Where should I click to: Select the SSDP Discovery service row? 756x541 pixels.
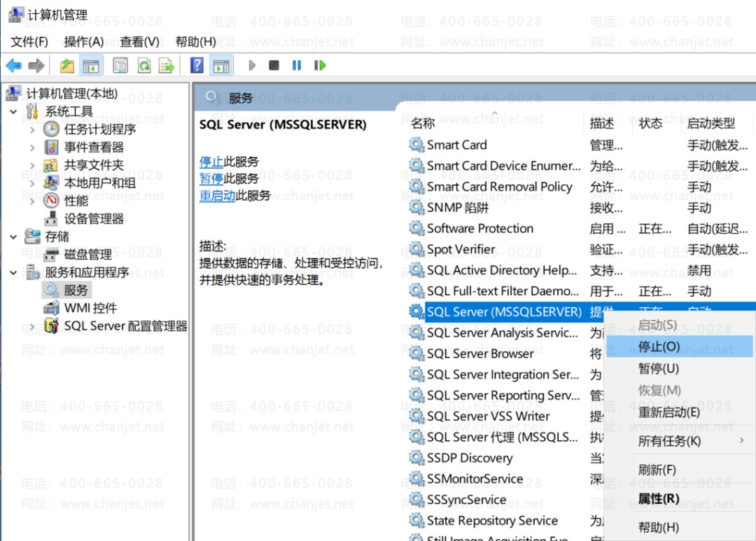coord(505,458)
